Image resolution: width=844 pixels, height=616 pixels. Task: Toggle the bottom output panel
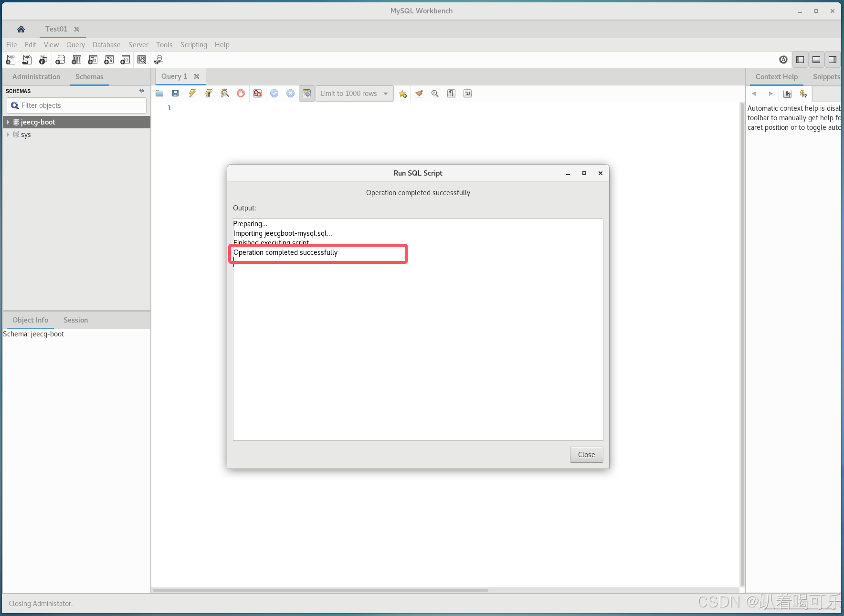coord(816,60)
